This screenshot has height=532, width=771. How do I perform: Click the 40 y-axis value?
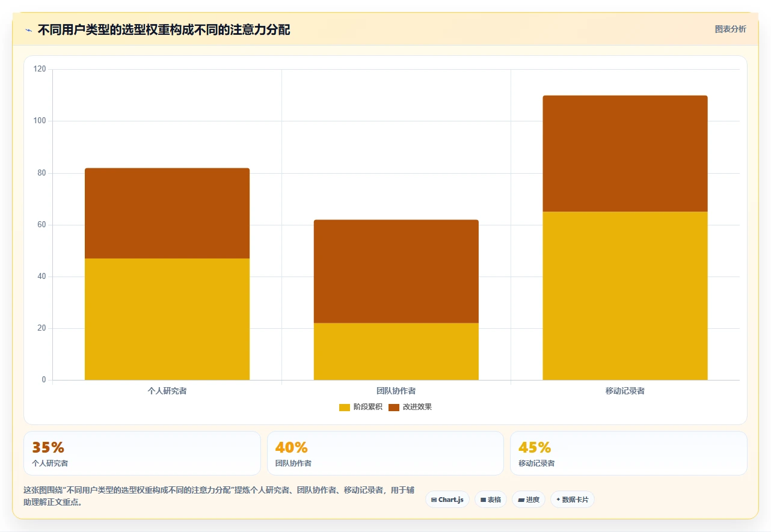point(41,277)
